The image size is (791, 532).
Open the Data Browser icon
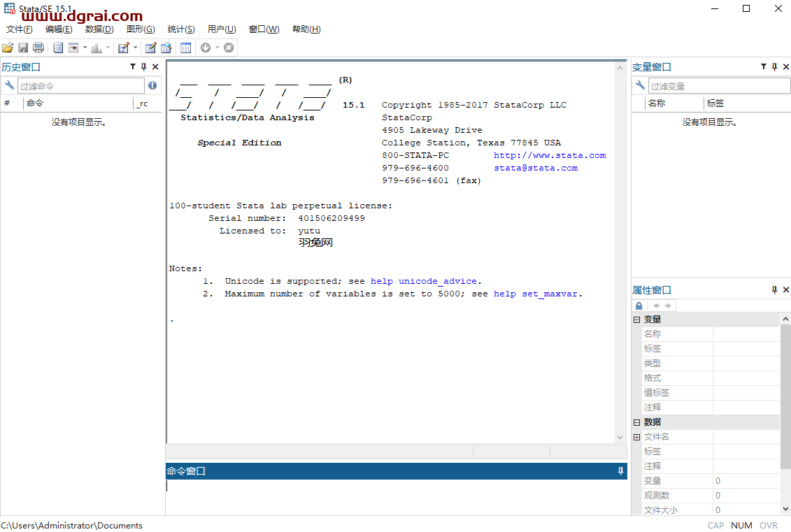coord(166,48)
